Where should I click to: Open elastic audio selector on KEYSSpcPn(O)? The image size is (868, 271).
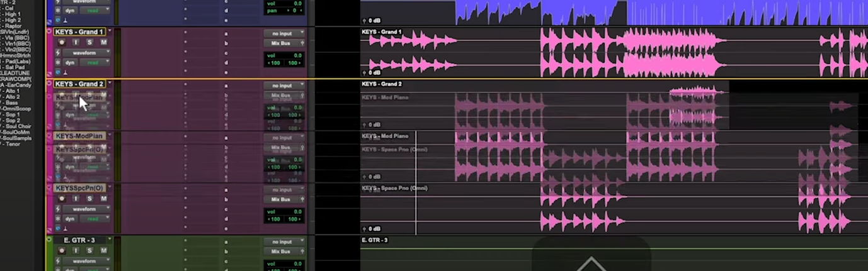(x=58, y=209)
